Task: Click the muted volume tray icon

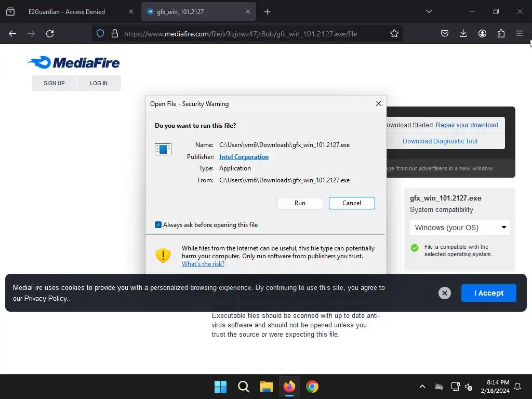Action: (x=469, y=387)
